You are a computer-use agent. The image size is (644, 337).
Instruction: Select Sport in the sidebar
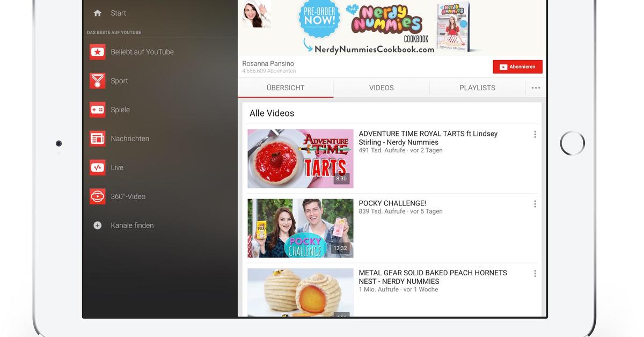click(x=119, y=81)
